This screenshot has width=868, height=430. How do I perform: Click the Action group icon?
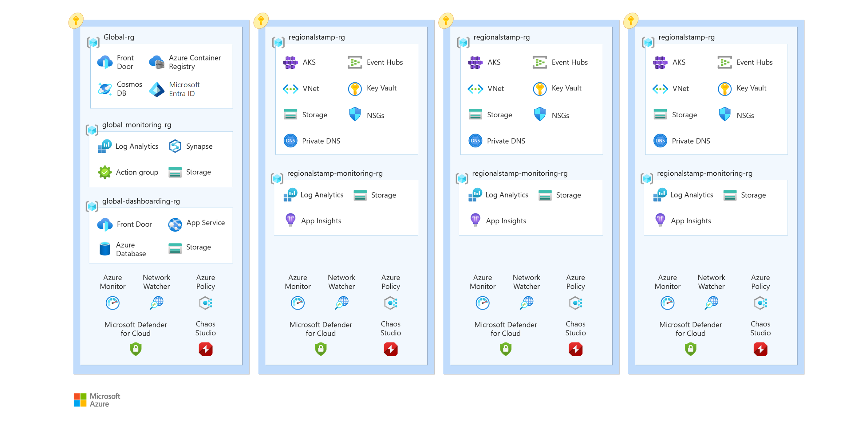click(x=105, y=172)
